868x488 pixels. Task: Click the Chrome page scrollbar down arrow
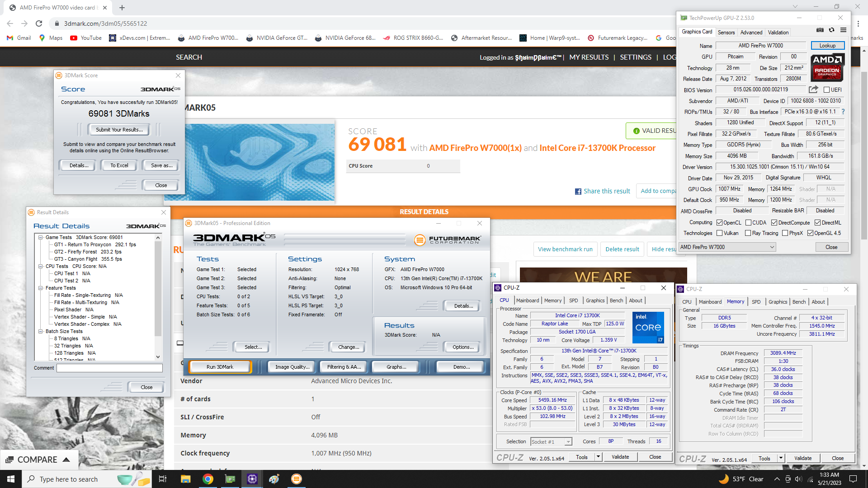point(864,466)
